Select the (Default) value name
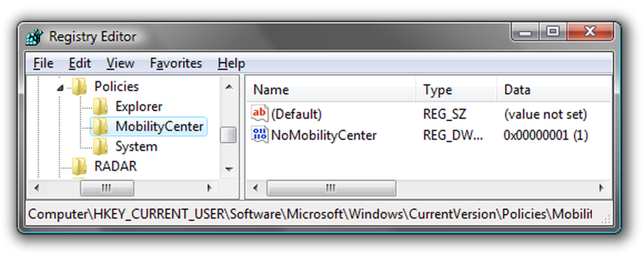 pos(296,114)
